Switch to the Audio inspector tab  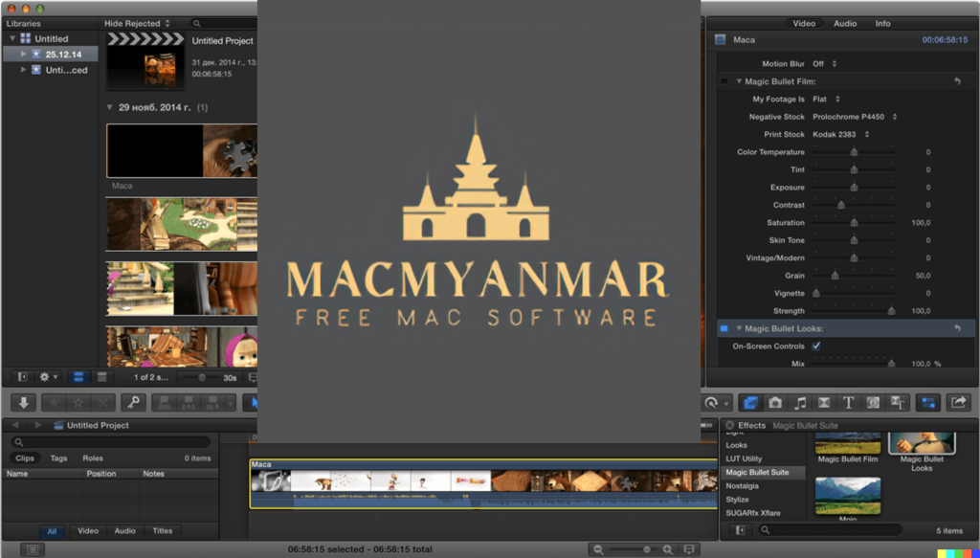point(845,23)
